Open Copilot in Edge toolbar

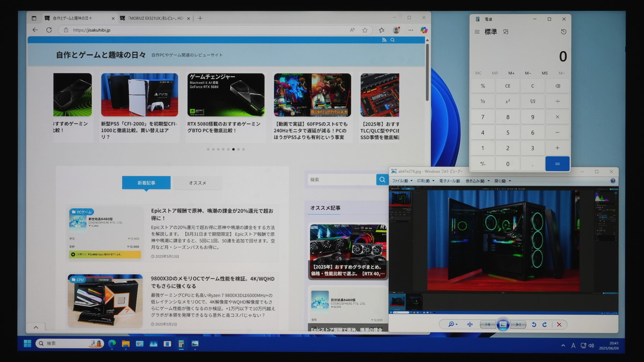tap(423, 30)
